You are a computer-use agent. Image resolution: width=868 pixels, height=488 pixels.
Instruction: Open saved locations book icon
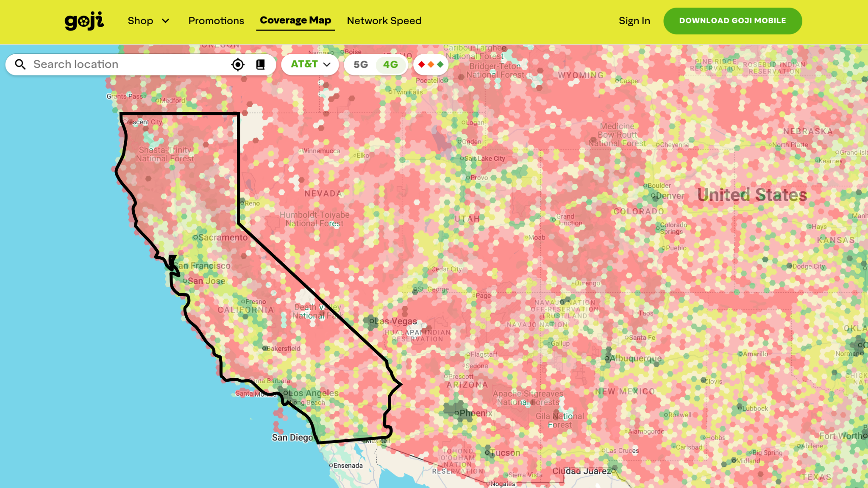pyautogui.click(x=260, y=64)
